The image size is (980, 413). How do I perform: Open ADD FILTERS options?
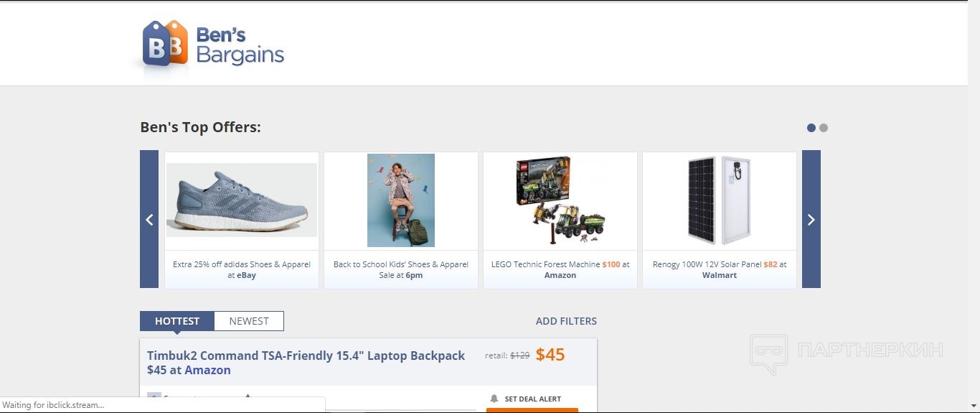point(566,321)
